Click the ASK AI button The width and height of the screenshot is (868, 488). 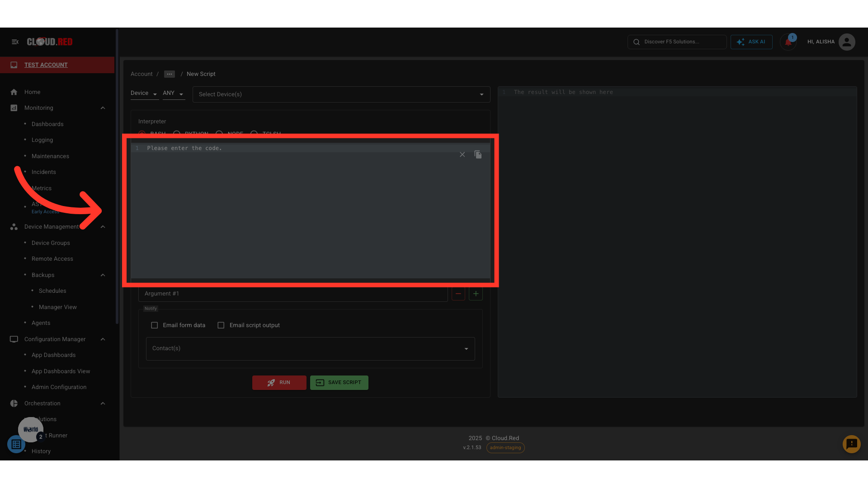751,42
